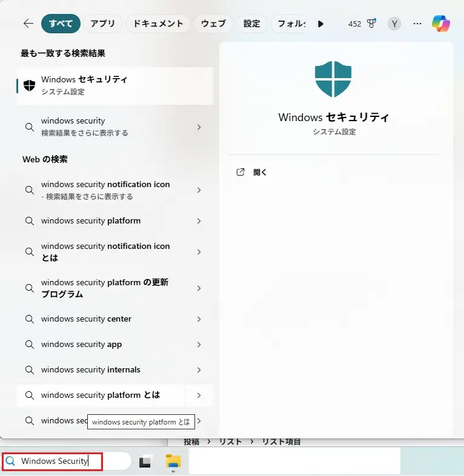
Task: Expand chevron for notification icon とは
Action: click(199, 252)
